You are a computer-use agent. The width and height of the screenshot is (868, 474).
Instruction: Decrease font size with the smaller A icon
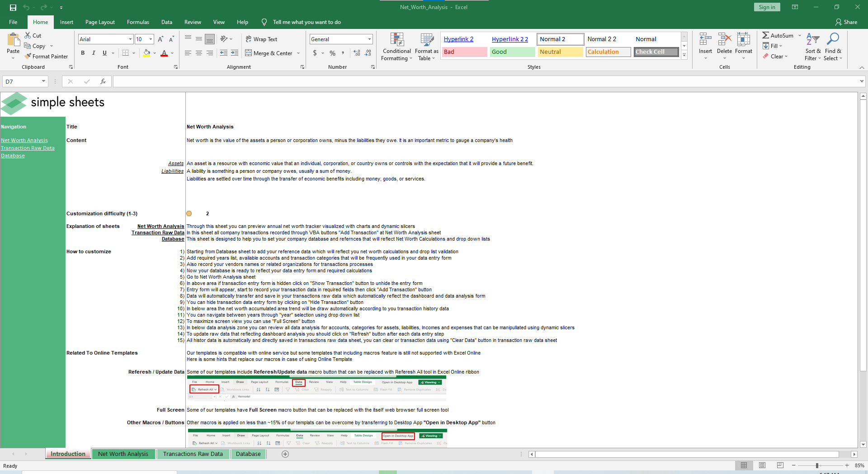(x=171, y=39)
